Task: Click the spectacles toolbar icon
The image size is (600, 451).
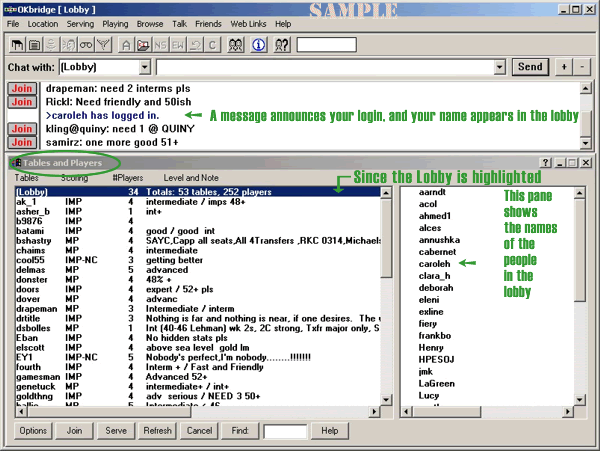Action: [x=86, y=45]
